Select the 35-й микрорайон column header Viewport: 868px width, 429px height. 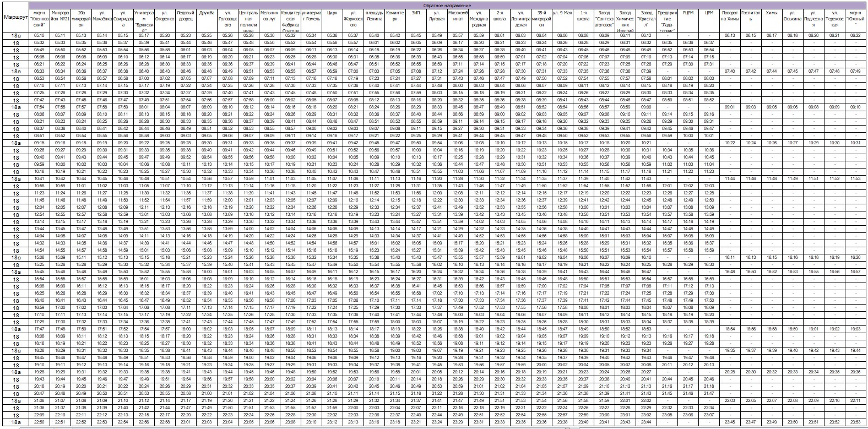tap(541, 20)
